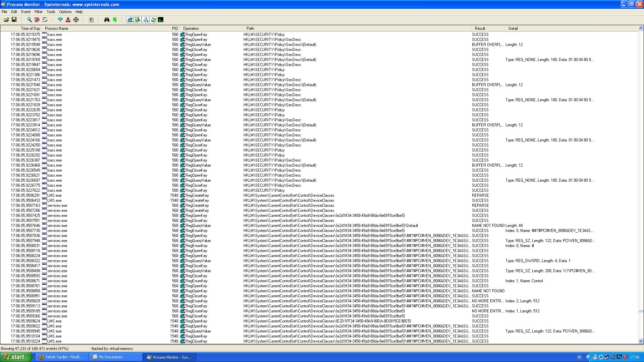Switch to Teknik Yardim Mozilla taskbar window
This screenshot has width=644, height=362.
pos(62,357)
